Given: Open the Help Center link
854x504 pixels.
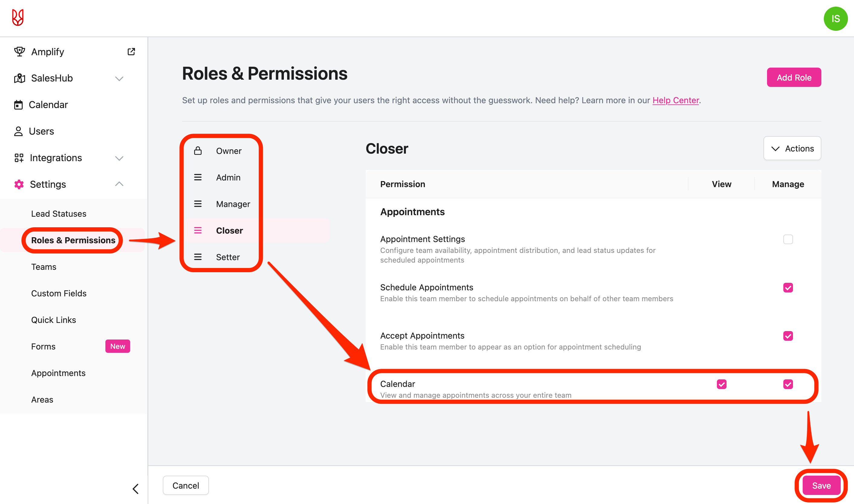Looking at the screenshot, I should click(675, 100).
